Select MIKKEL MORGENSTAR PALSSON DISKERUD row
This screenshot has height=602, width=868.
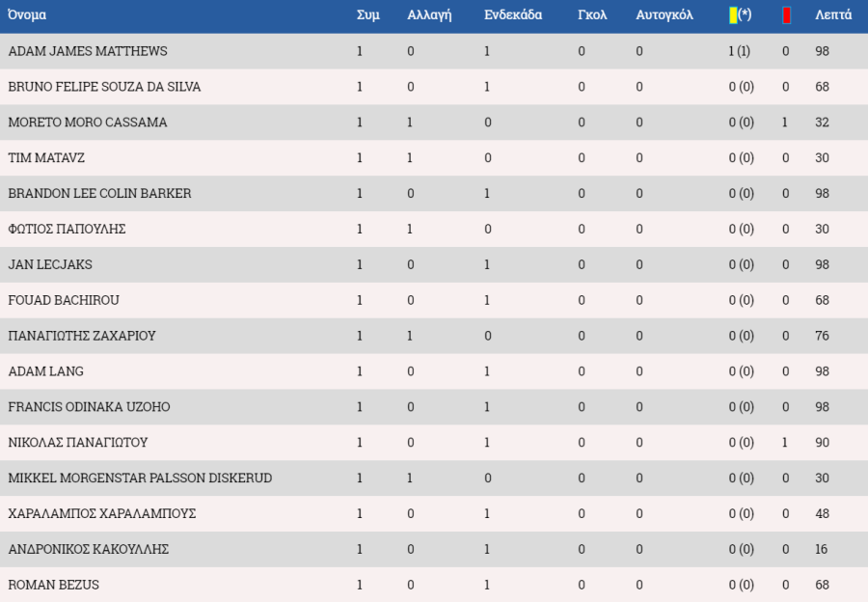[434, 478]
